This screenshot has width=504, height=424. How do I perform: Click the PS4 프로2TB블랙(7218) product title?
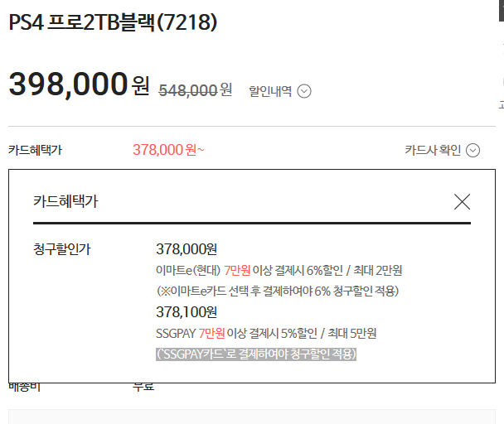[x=113, y=22]
